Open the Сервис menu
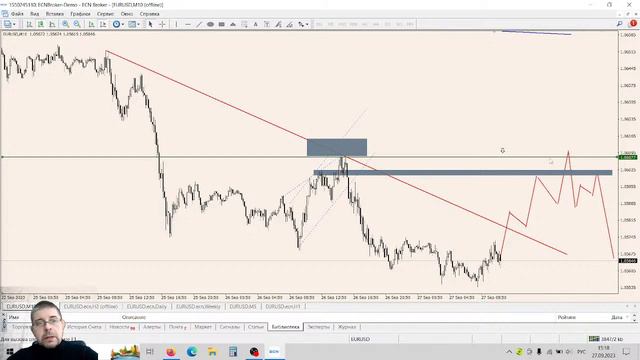Screen dimensions: 640x360 pyautogui.click(x=106, y=14)
